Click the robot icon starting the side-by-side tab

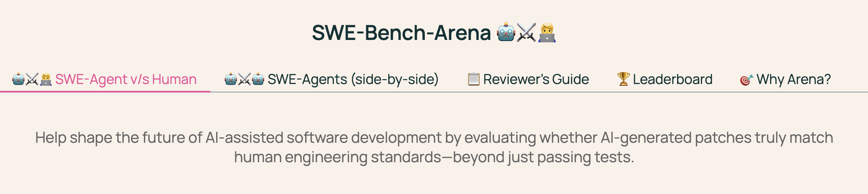pyautogui.click(x=231, y=79)
